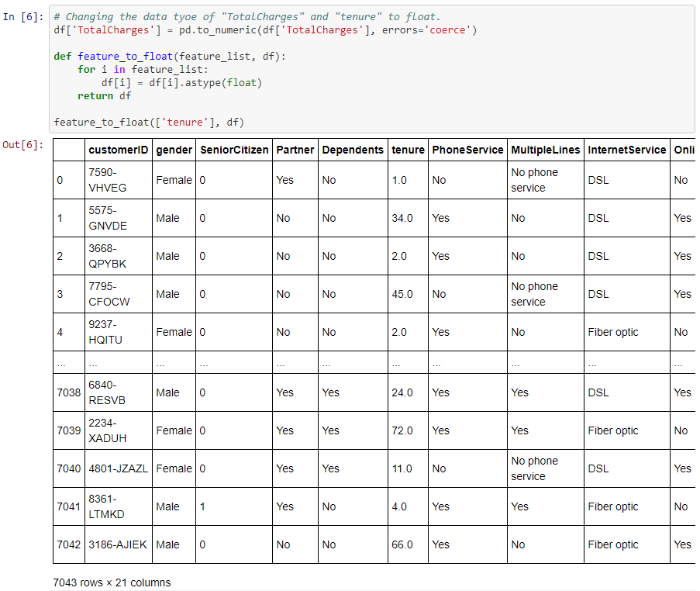Screen dimensions: 700x591
Task: Click the feature_to_float function definition line
Action: pos(170,57)
